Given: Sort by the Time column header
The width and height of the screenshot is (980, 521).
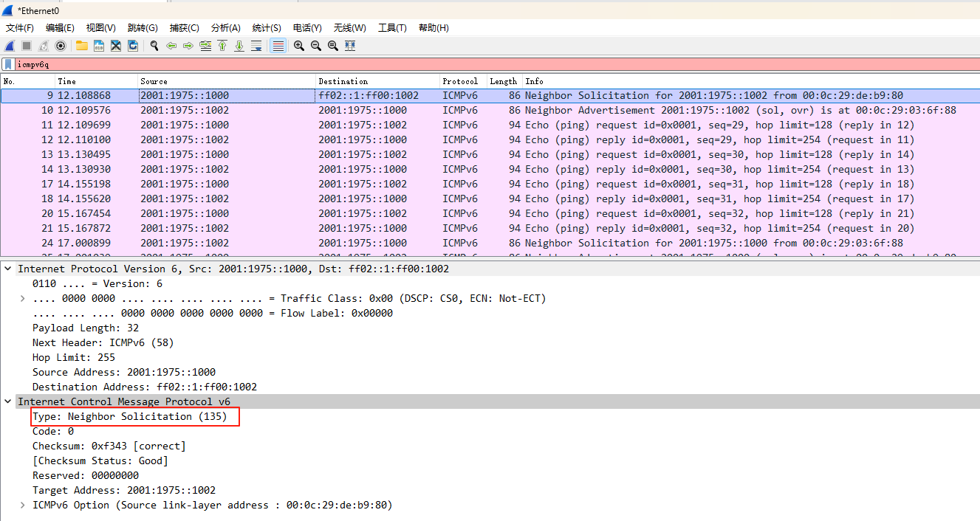Looking at the screenshot, I should 97,81.
